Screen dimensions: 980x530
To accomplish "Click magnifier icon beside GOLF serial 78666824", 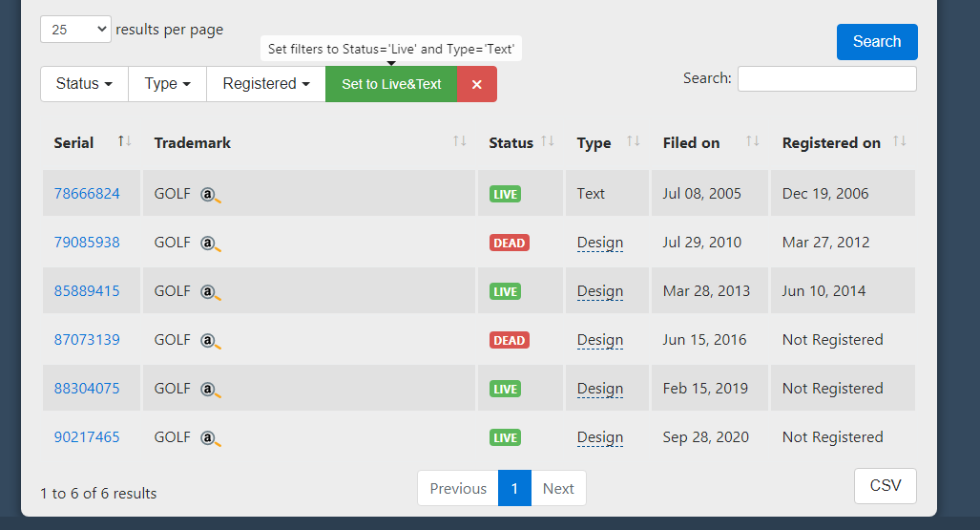I will point(211,195).
